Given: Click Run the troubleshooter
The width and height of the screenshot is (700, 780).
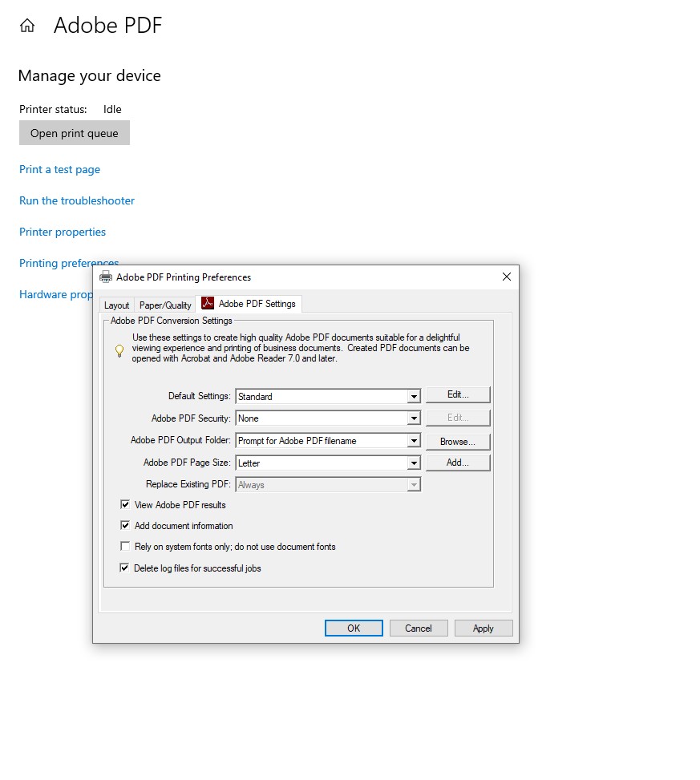Looking at the screenshot, I should [76, 200].
